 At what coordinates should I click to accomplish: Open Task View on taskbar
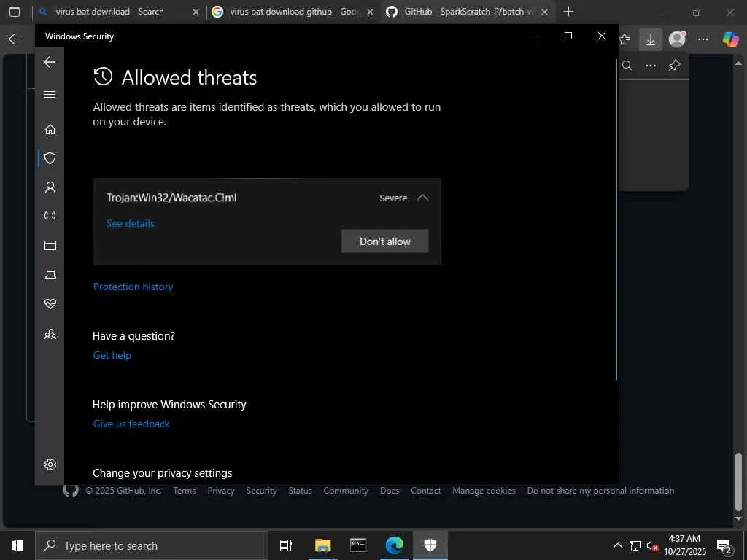[286, 545]
